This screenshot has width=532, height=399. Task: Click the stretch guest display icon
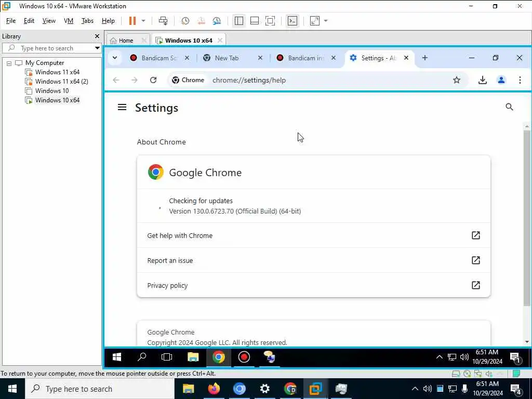click(x=314, y=21)
